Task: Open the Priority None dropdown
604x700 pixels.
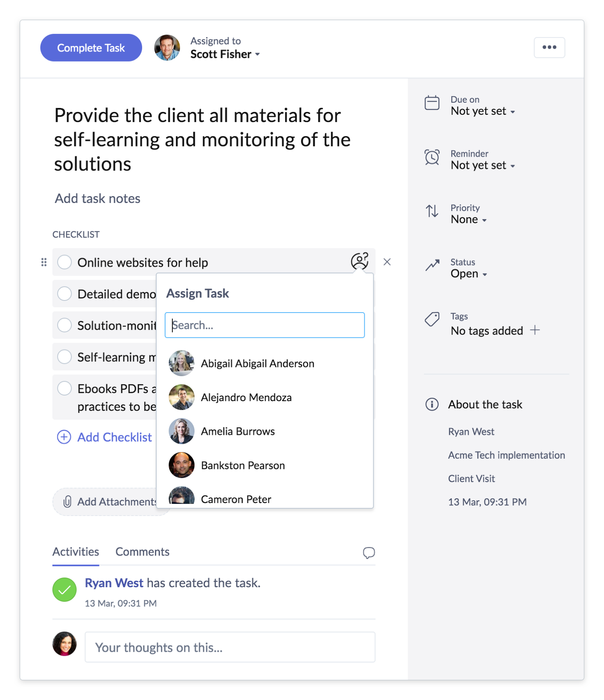Action: click(469, 220)
